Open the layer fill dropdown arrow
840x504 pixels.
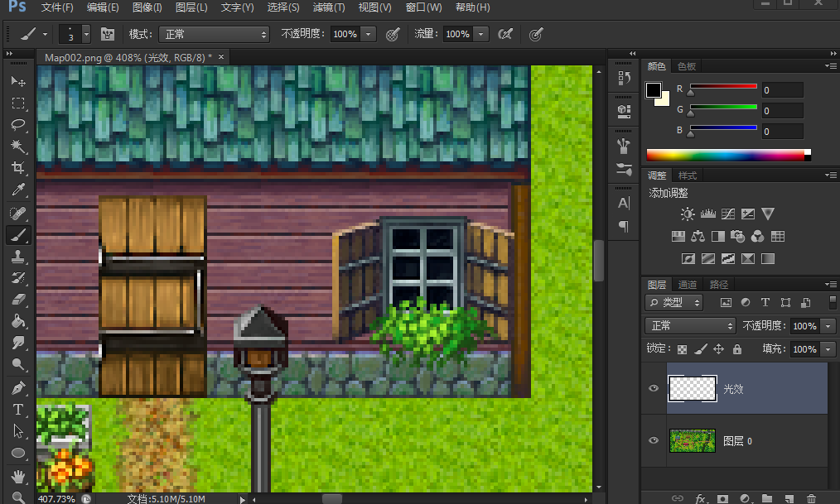(828, 349)
